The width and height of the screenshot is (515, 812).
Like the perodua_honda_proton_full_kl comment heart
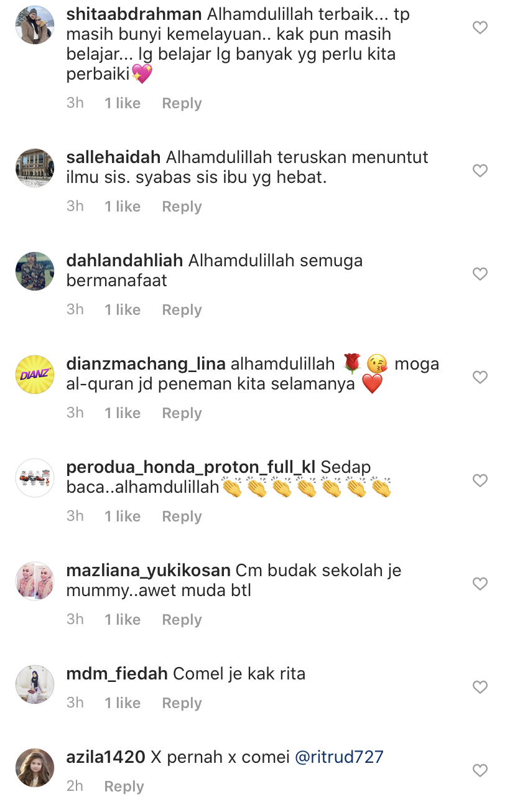click(480, 480)
